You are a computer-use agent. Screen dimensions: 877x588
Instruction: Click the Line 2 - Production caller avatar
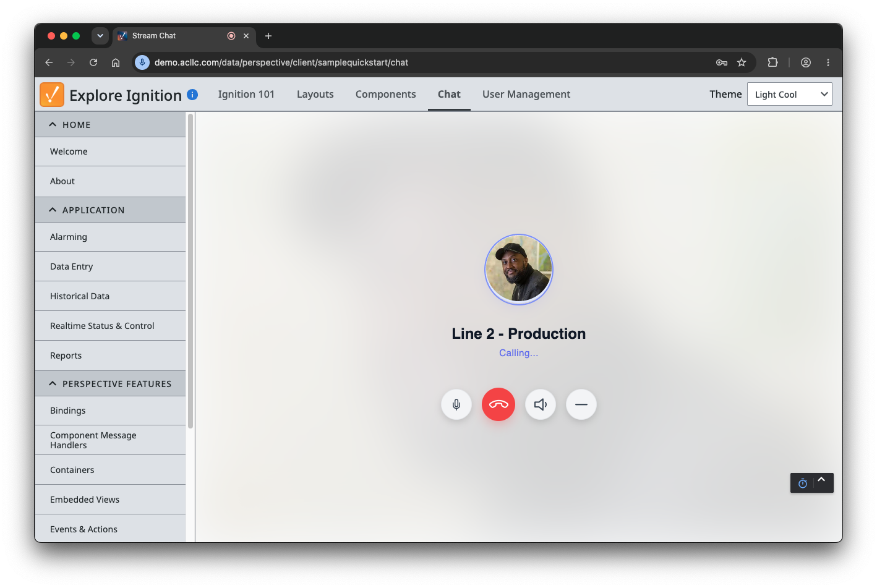point(519,269)
